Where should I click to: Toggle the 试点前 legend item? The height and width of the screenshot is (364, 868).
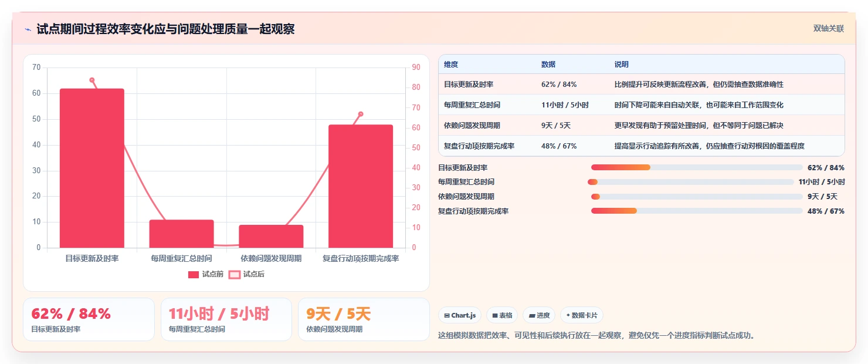[206, 274]
